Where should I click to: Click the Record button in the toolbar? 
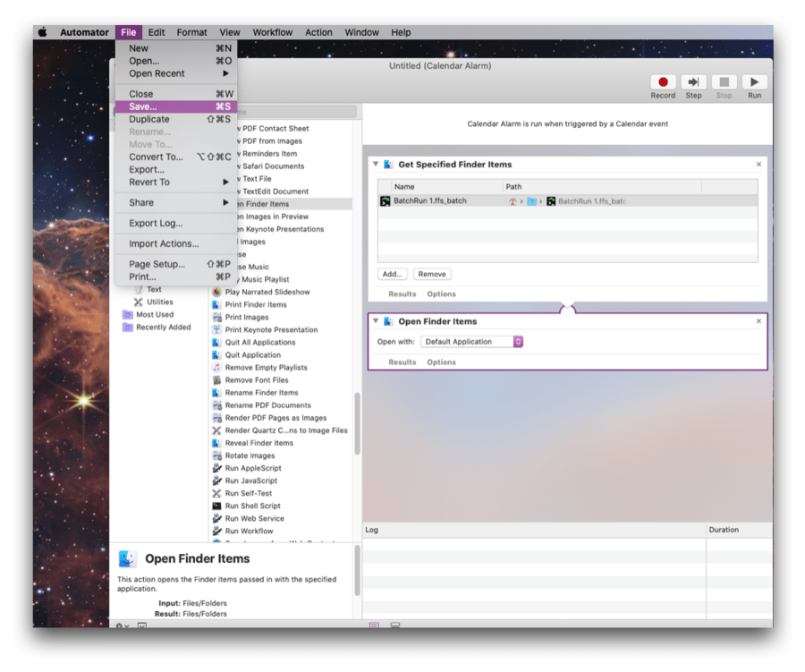click(x=662, y=81)
